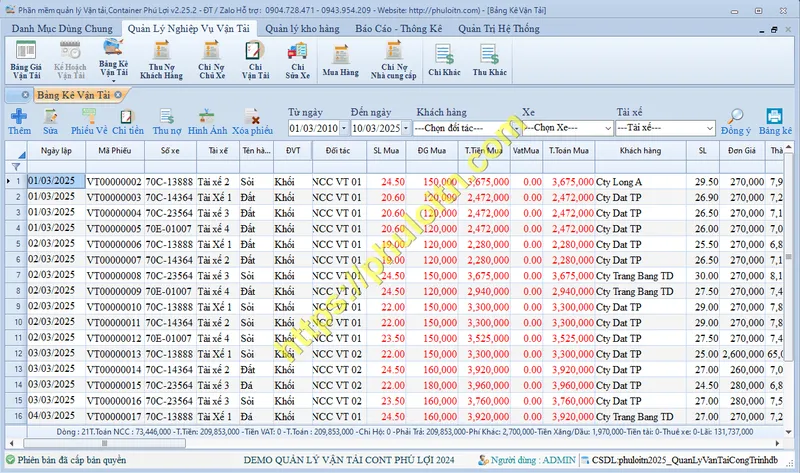Open Chi Khác tool
The height and width of the screenshot is (473, 800).
tap(444, 60)
